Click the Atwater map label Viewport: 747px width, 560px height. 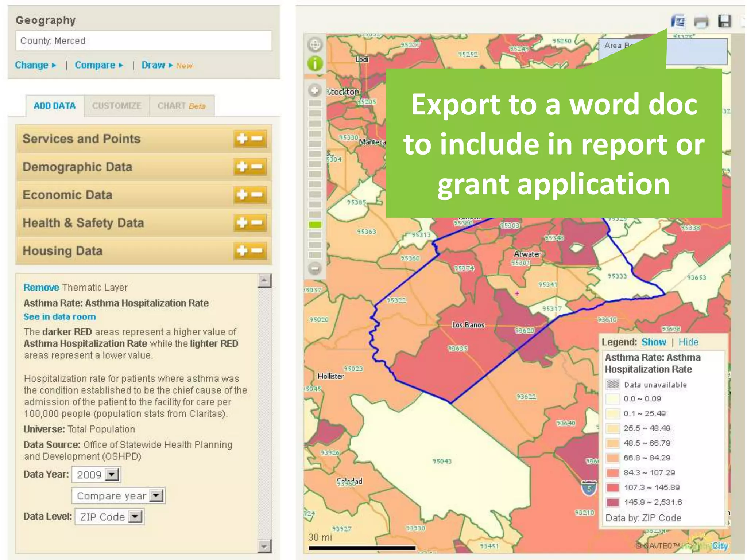pos(527,254)
